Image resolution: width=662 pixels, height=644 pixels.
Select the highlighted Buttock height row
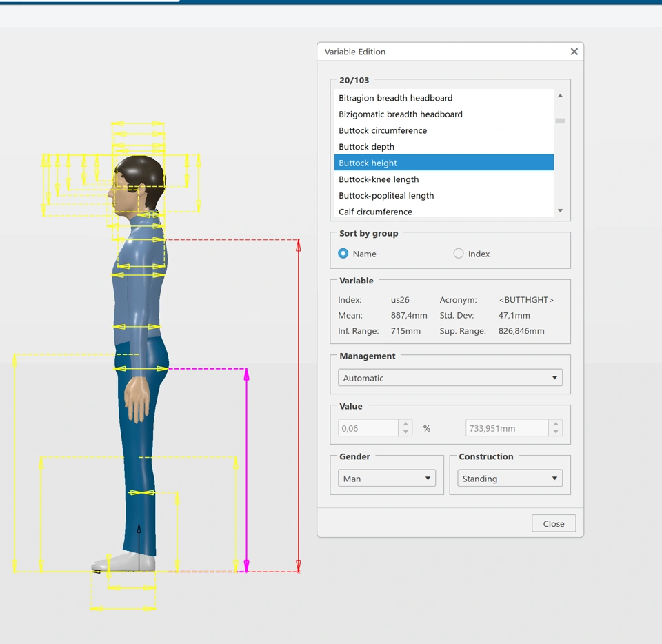[443, 163]
